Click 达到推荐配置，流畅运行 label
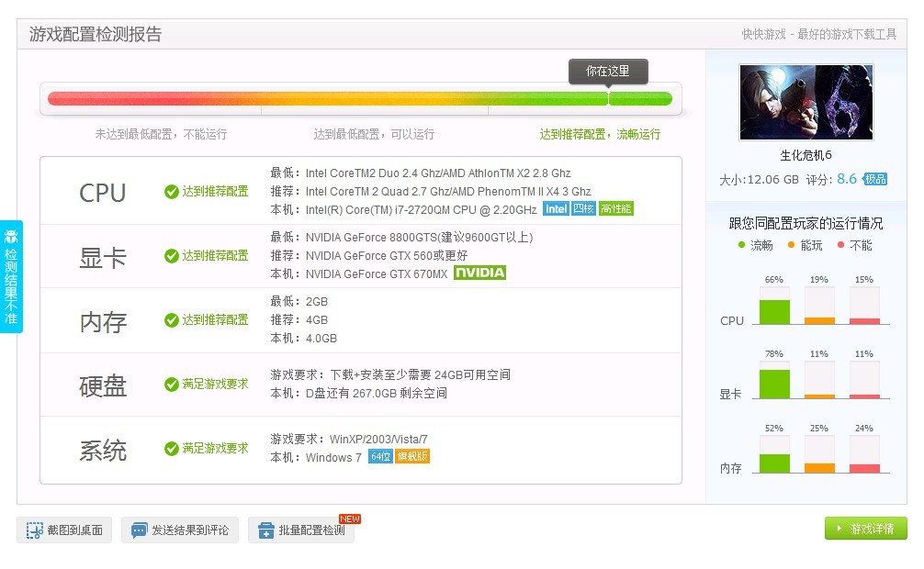This screenshot has height=569, width=924. click(600, 134)
